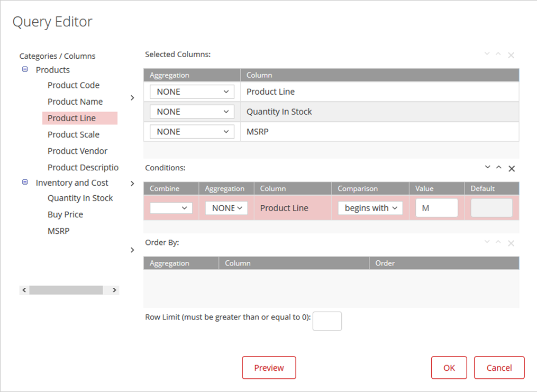Click the OK button
537x392 pixels.
click(449, 368)
